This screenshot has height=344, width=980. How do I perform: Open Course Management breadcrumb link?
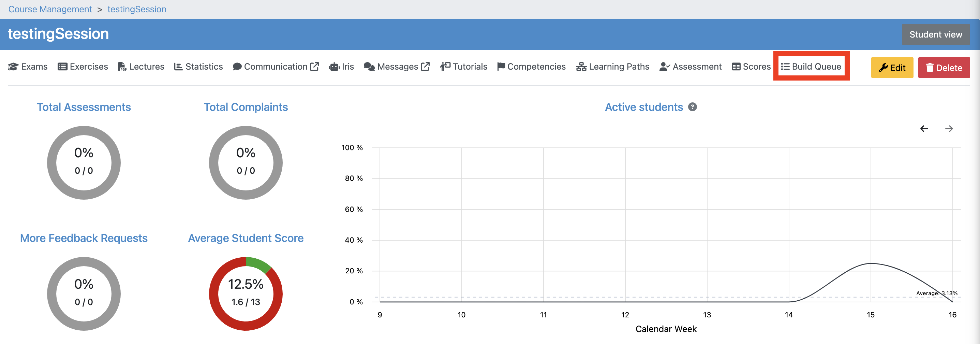(x=50, y=9)
